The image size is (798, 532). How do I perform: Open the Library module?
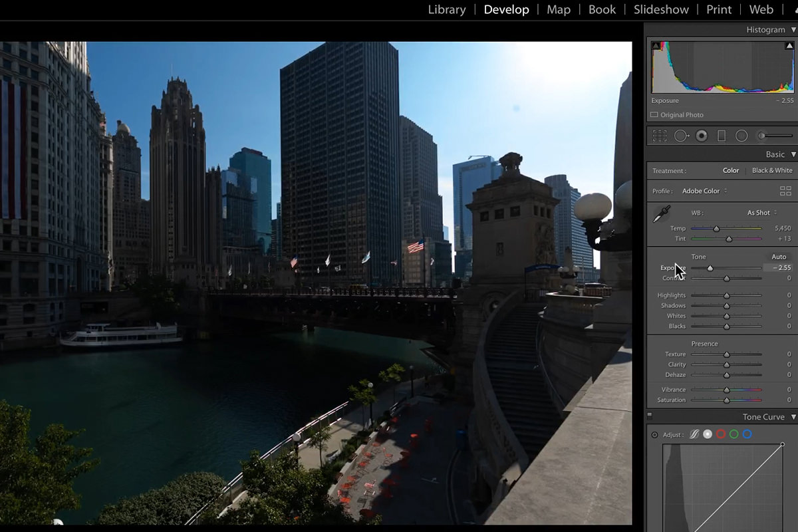coord(446,9)
